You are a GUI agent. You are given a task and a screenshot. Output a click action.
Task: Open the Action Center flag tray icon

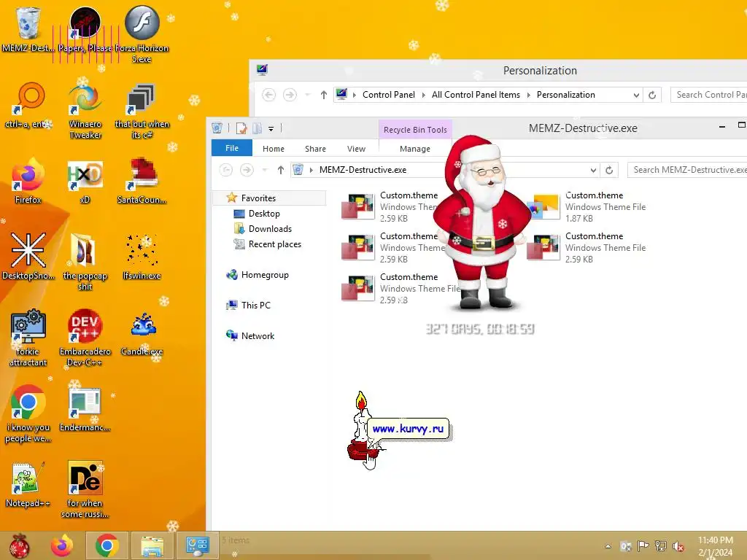[643, 546]
